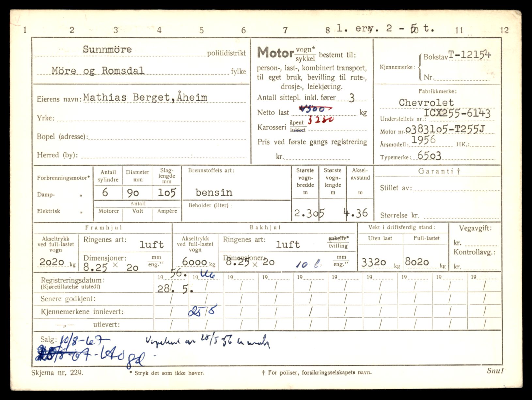Select the registration plate T-12154

coord(470,55)
